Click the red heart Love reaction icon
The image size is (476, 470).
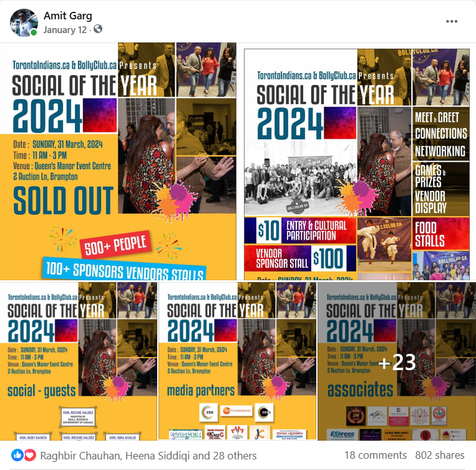click(30, 455)
